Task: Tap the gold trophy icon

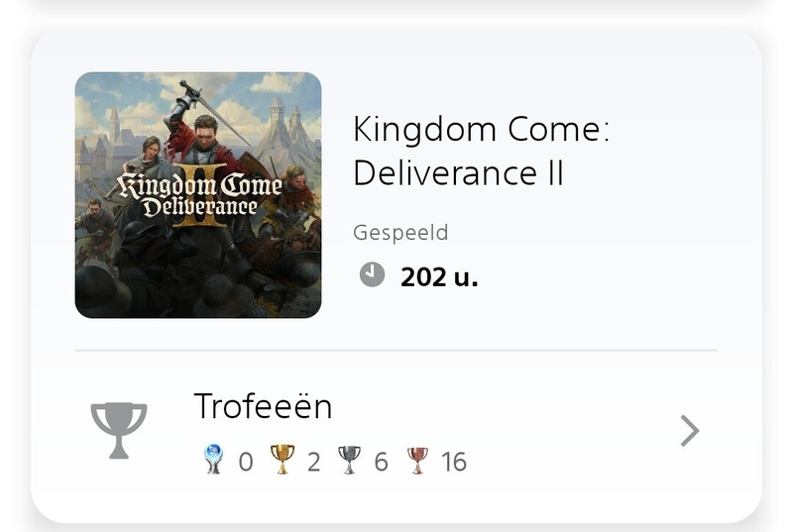Action: coord(283,460)
